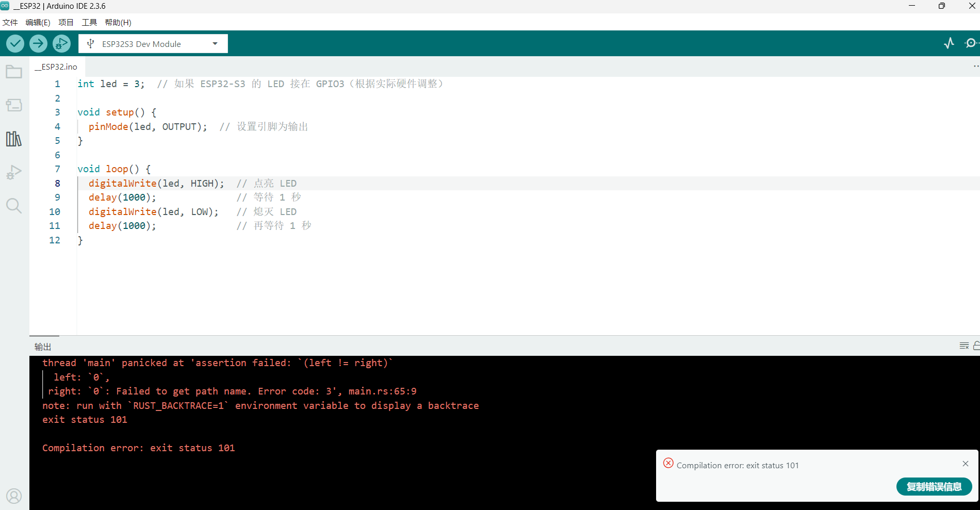The width and height of the screenshot is (980, 510).
Task: Click 'void setup() {' line
Action: pos(117,112)
